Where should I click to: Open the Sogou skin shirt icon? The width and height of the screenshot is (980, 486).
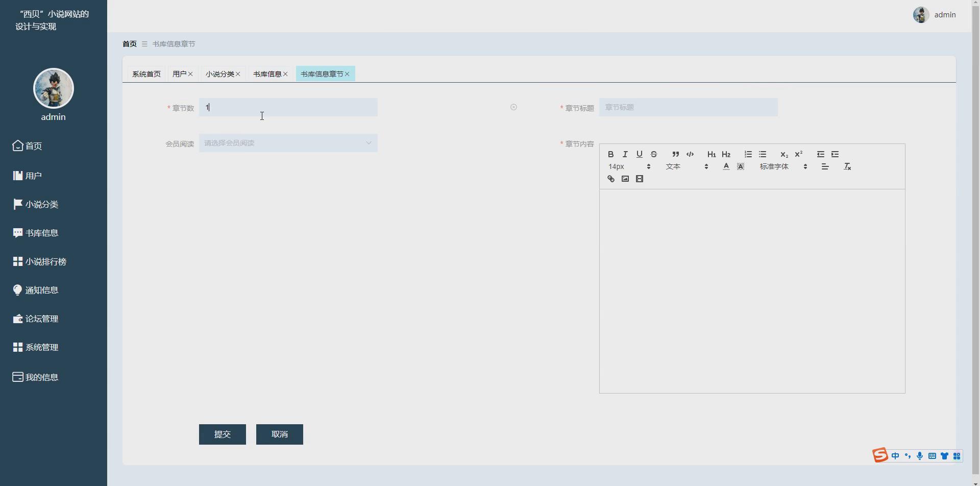click(x=944, y=456)
